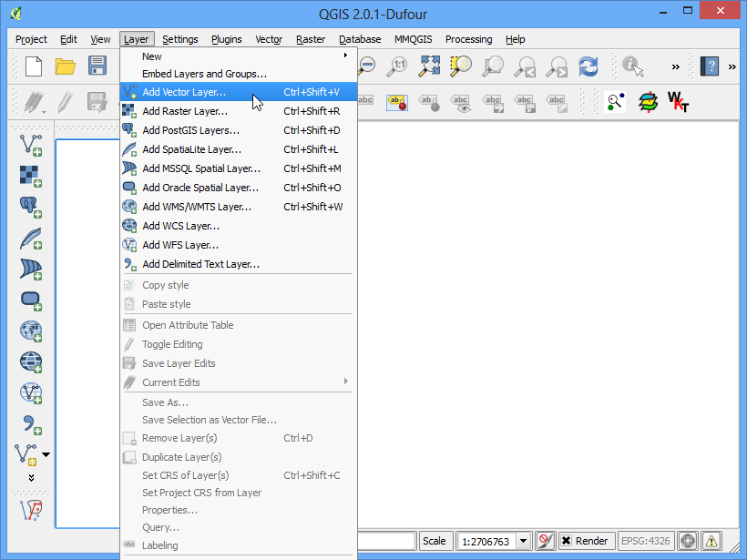The image size is (747, 560).
Task: Click the coordinate field left of Scale
Action: (x=386, y=541)
